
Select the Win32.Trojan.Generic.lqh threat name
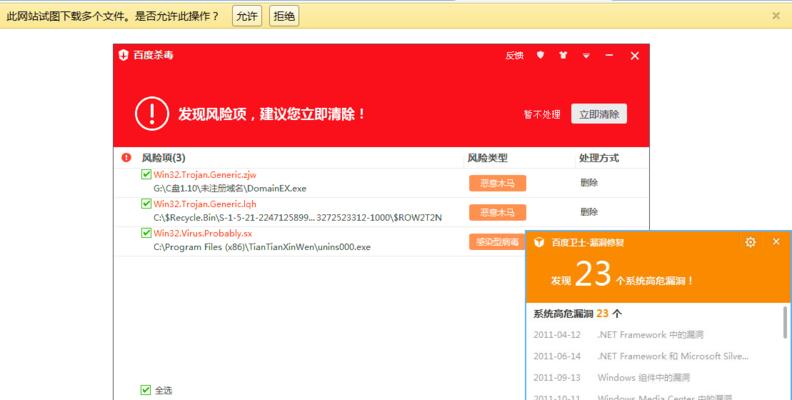[x=205, y=204]
